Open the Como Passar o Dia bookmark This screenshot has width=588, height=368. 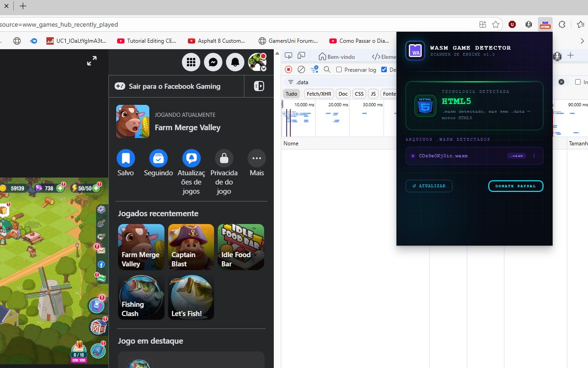359,41
